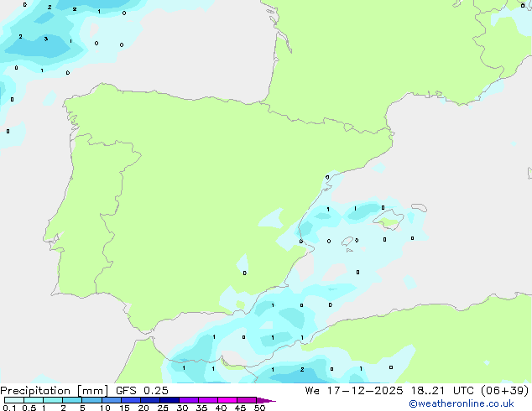Pick the legend swatch between 10 and 15
This screenshot has width=532, height=411.
click(x=111, y=400)
